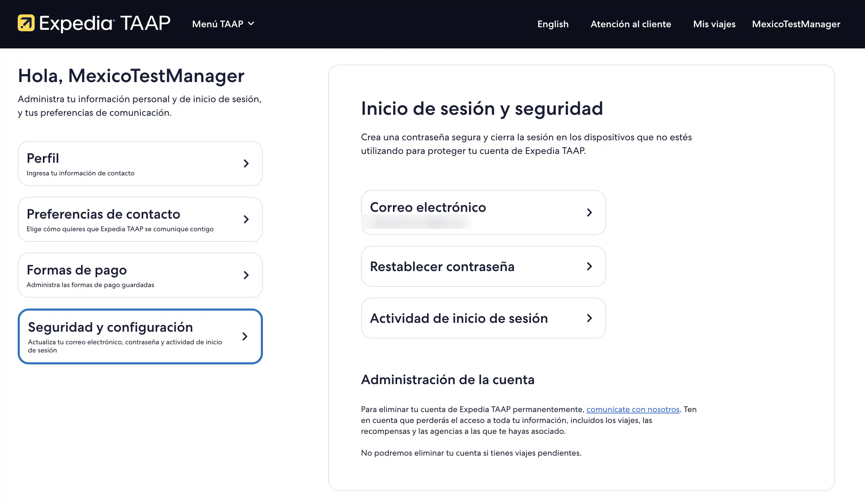865x504 pixels.
Task: Click the chevron on Preferencias de contacto
Action: click(246, 219)
